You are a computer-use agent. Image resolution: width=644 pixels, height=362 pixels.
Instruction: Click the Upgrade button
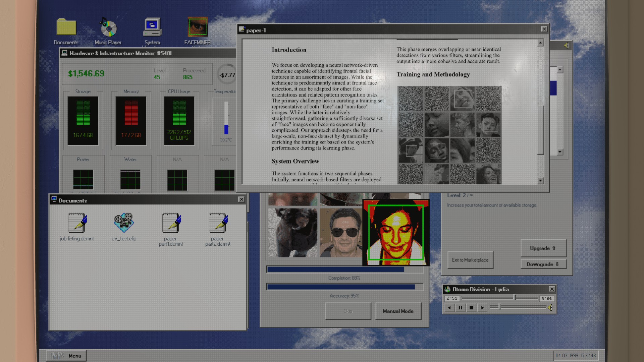click(x=543, y=248)
